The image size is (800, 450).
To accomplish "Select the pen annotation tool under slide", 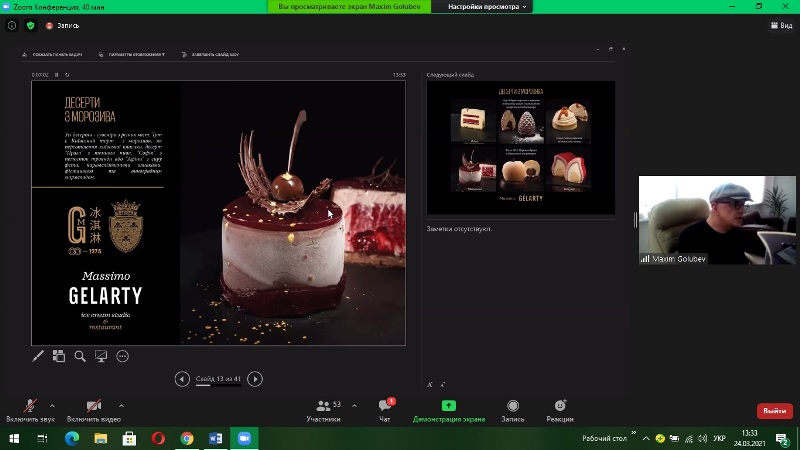I will pos(38,356).
